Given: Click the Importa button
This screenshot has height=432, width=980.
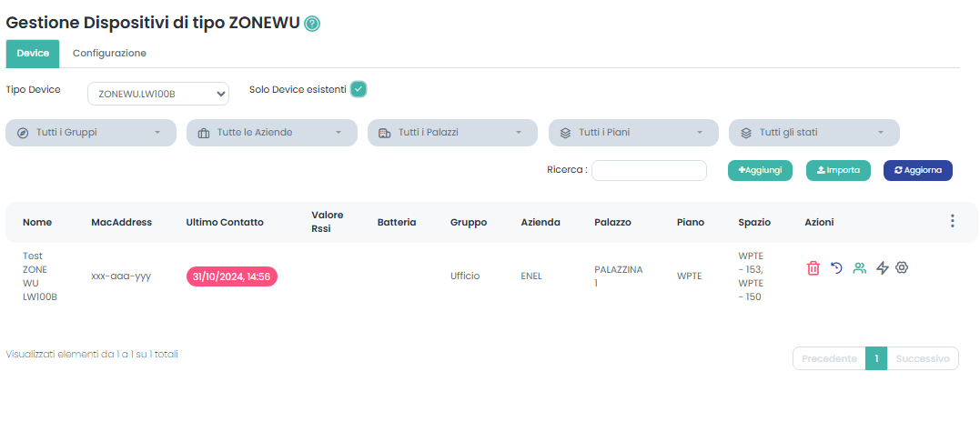Looking at the screenshot, I should click(x=838, y=170).
